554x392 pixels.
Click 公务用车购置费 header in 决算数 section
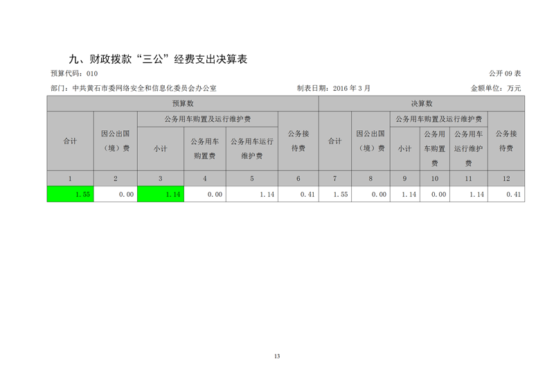click(435, 149)
